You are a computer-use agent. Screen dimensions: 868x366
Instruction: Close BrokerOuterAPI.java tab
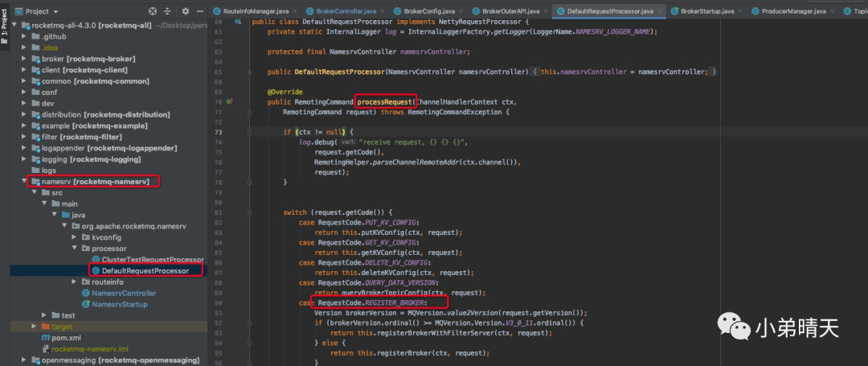click(x=545, y=11)
